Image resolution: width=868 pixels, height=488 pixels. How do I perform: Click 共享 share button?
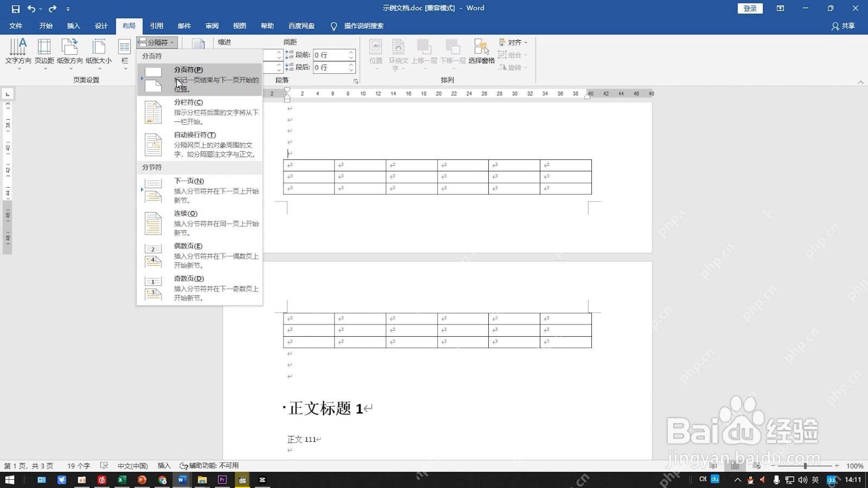click(843, 26)
